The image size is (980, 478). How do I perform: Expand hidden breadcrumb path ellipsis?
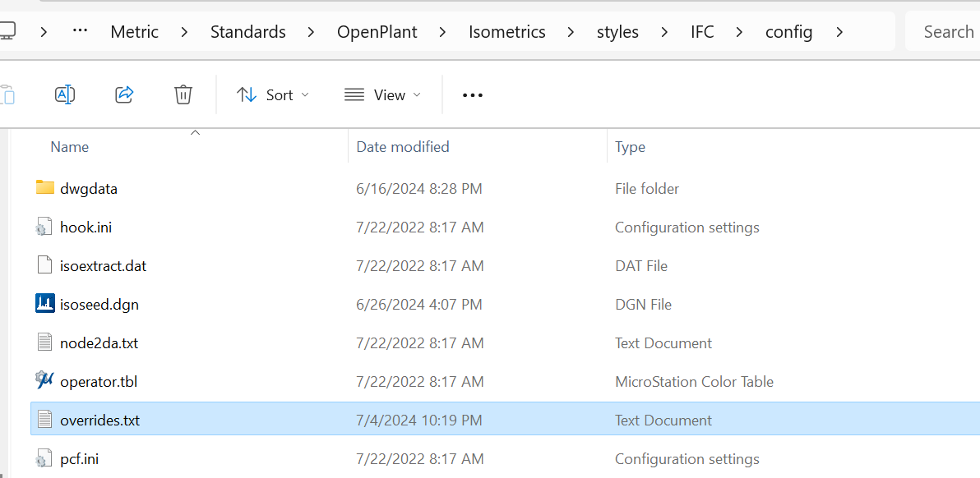80,31
